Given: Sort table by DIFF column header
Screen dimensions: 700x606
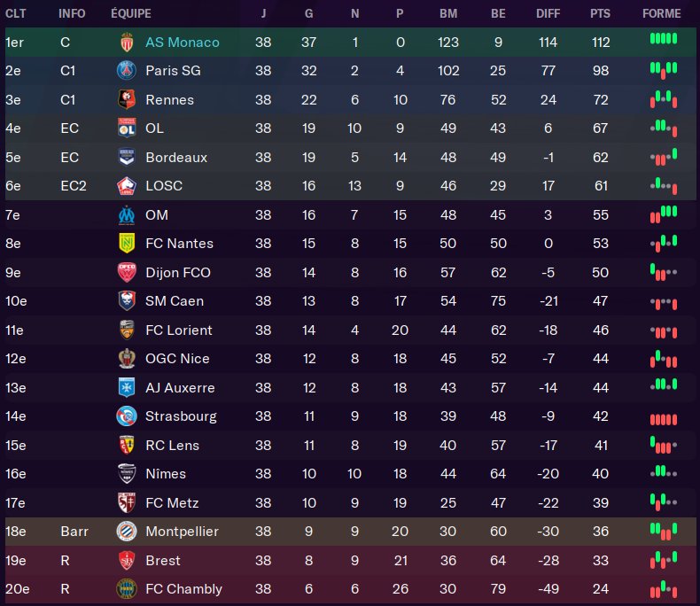Looking at the screenshot, I should (548, 14).
